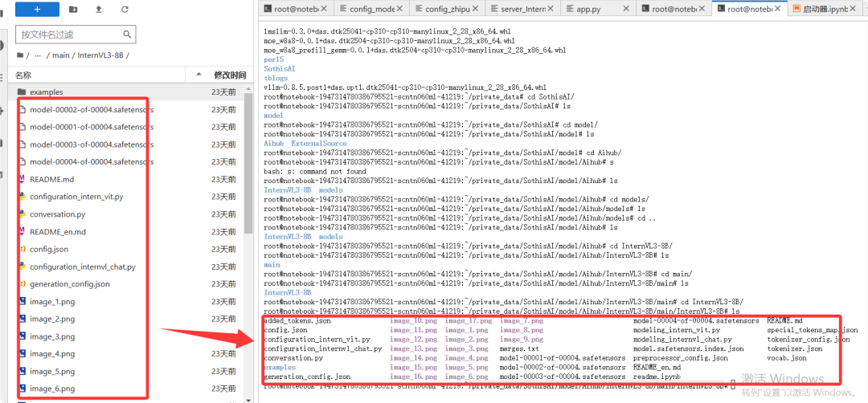Click preprocessor_config.json in terminal output
This screenshot has width=868, height=403.
(x=681, y=358)
